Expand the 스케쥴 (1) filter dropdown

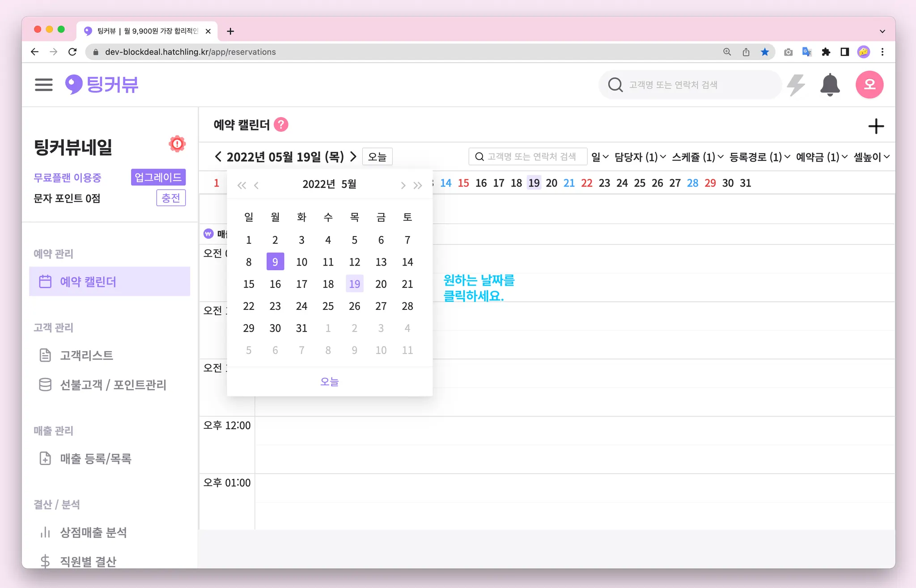(697, 157)
